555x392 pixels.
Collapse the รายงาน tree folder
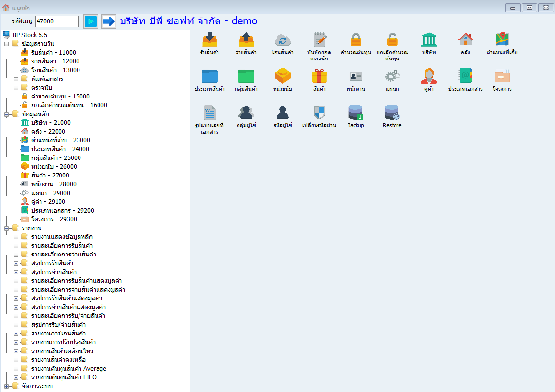pyautogui.click(x=7, y=229)
